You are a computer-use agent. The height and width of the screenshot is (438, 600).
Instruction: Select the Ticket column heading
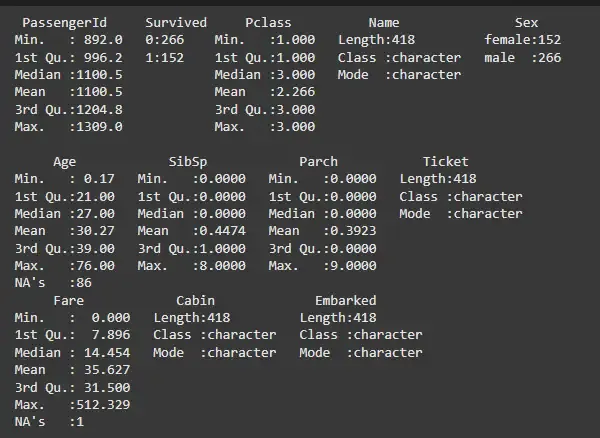pos(445,161)
